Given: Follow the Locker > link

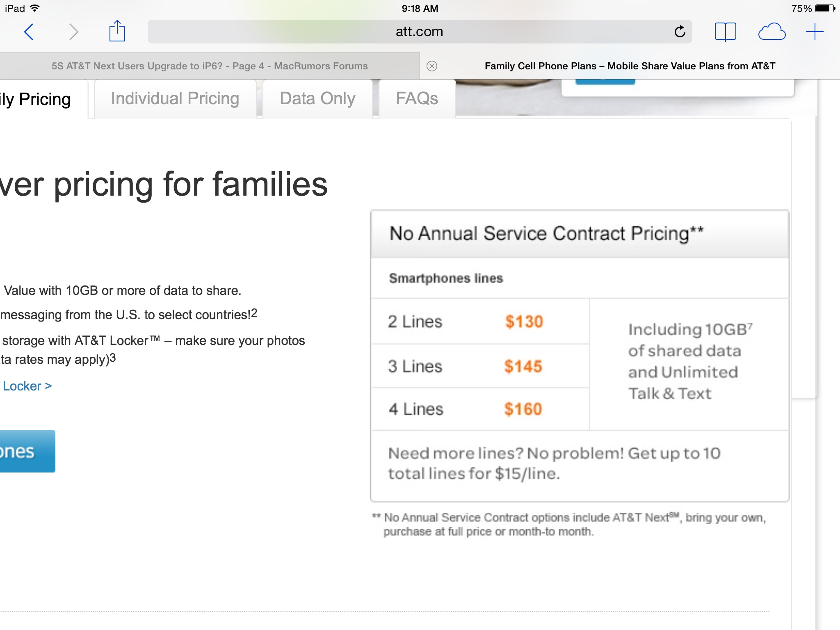Looking at the screenshot, I should (27, 386).
